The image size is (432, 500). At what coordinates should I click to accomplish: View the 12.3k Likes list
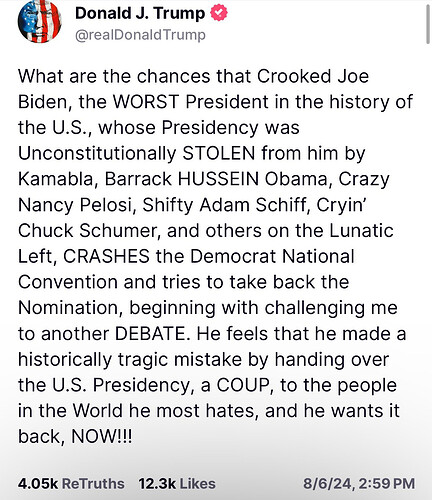pyautogui.click(x=177, y=484)
